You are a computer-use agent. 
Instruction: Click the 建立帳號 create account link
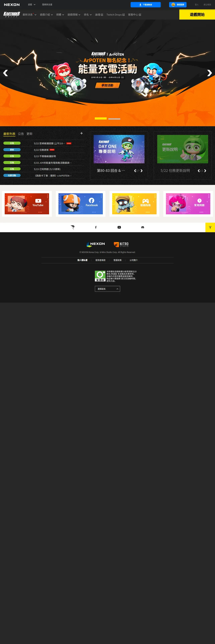click(x=207, y=5)
